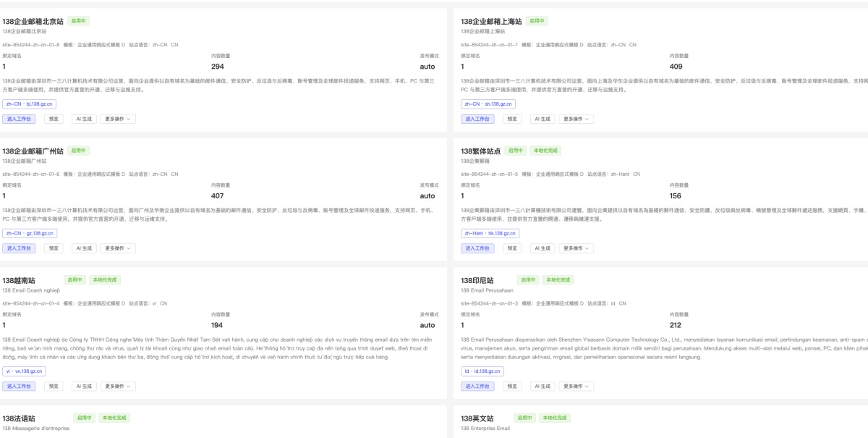Screen dimensions: 868x438
Task: Click the vi · vn.138.gz.cn domain tag
Action: click(24, 371)
